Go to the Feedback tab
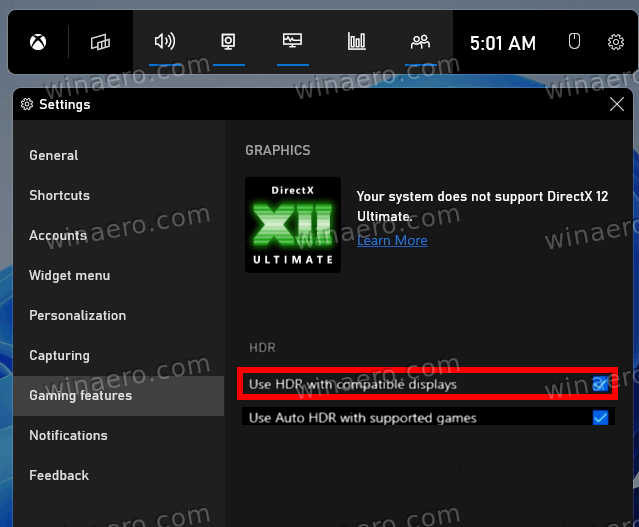639x527 pixels. [x=119, y=475]
